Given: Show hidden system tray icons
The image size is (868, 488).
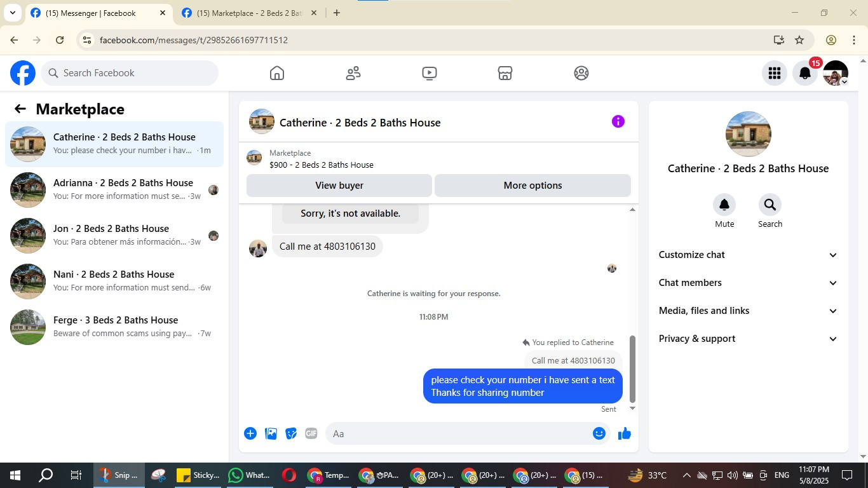Looking at the screenshot, I should (686, 475).
